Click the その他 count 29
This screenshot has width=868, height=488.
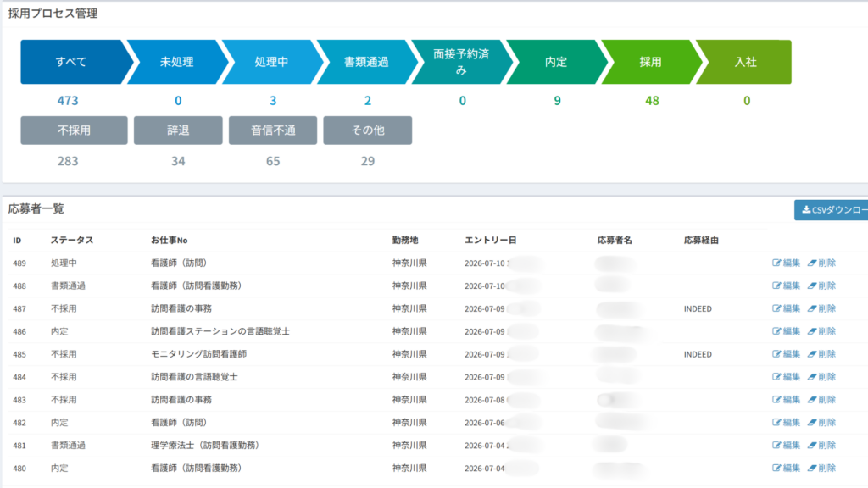point(368,161)
